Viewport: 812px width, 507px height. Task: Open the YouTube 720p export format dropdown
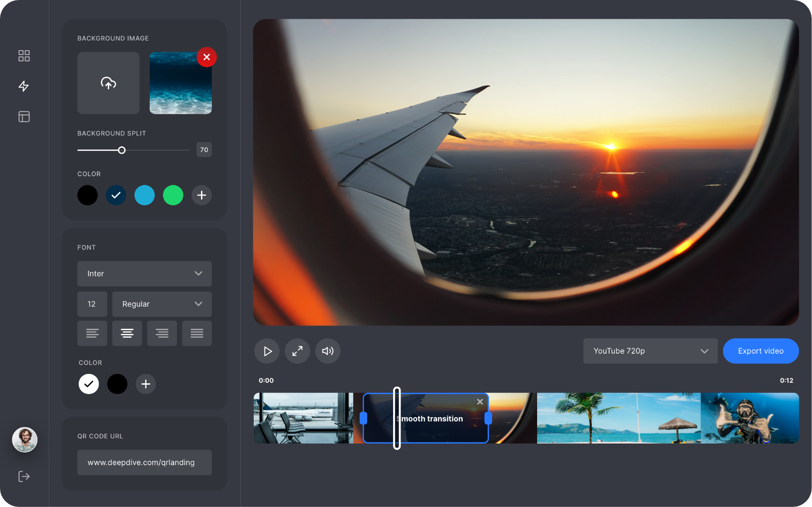[650, 351]
